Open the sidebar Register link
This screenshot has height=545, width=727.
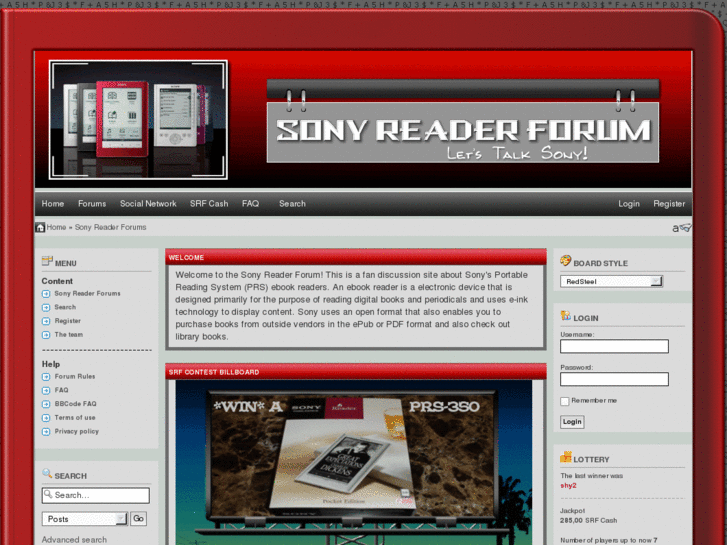pos(68,321)
